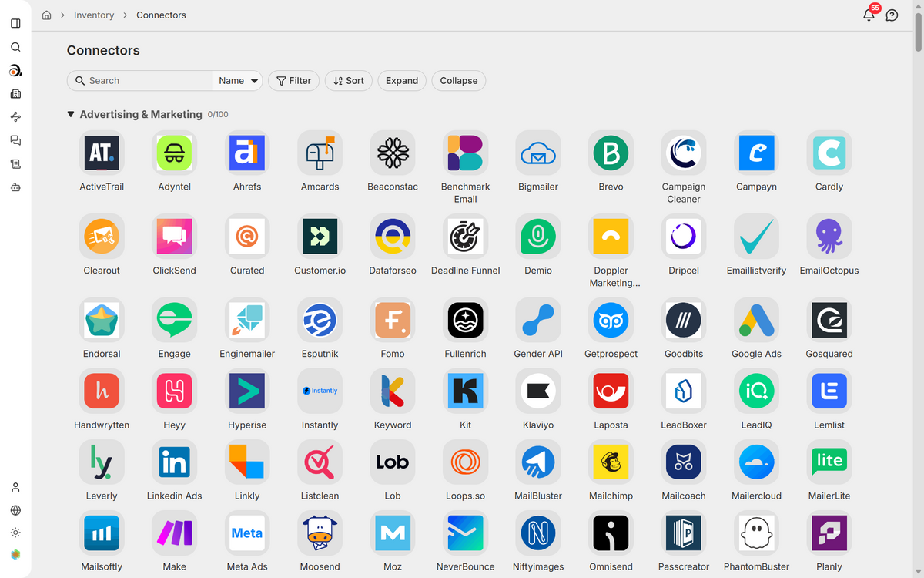Open the Sort options
The image size is (924, 578).
349,81
